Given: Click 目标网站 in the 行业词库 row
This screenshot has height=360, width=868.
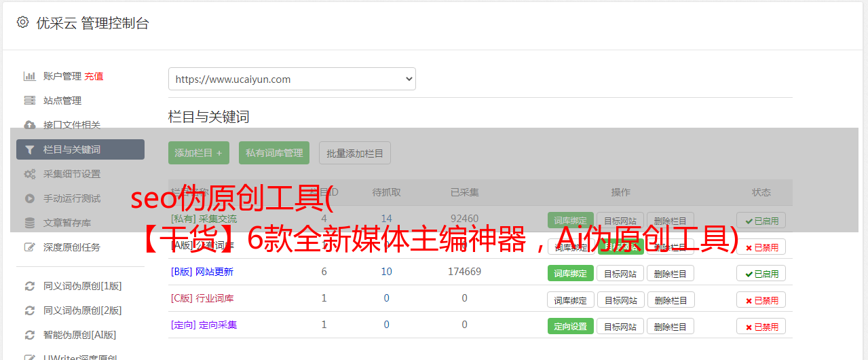Looking at the screenshot, I should [x=620, y=300].
